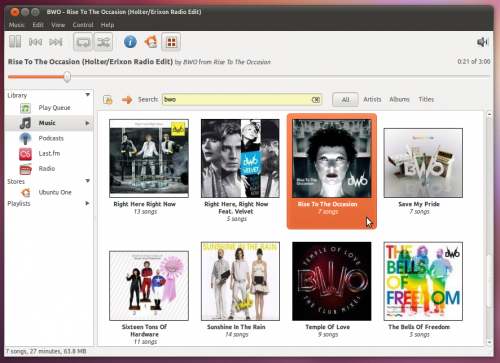Click the album grid vertical scrollbar

coord(489,281)
